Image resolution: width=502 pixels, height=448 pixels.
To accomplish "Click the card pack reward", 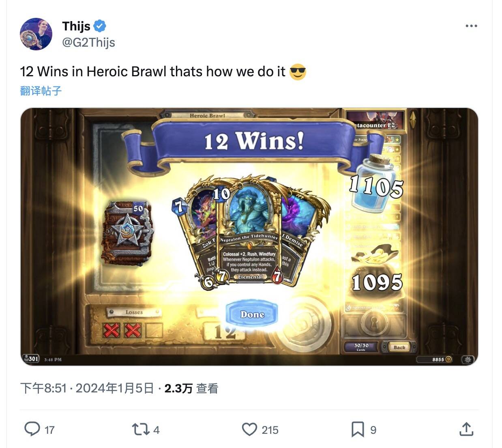I will 128,233.
